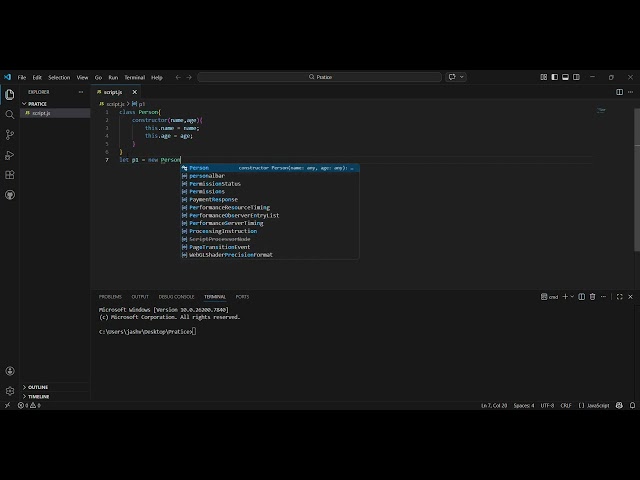
Task: Choose Person suggestion in autocomplete
Action: [x=270, y=168]
